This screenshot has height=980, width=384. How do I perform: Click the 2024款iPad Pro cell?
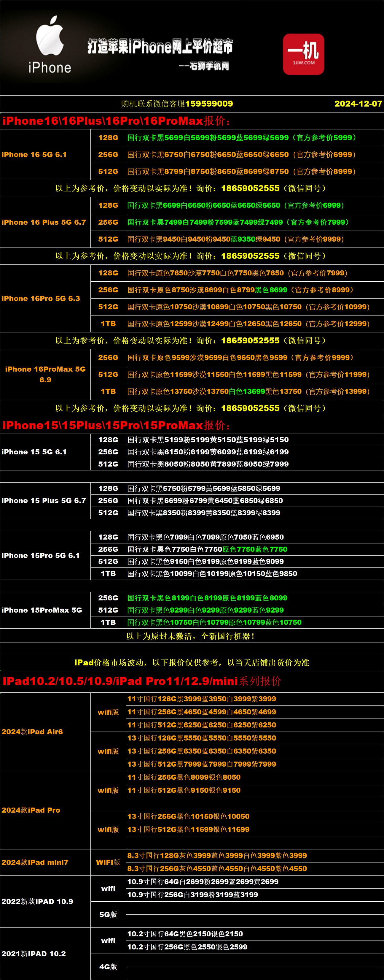45,810
